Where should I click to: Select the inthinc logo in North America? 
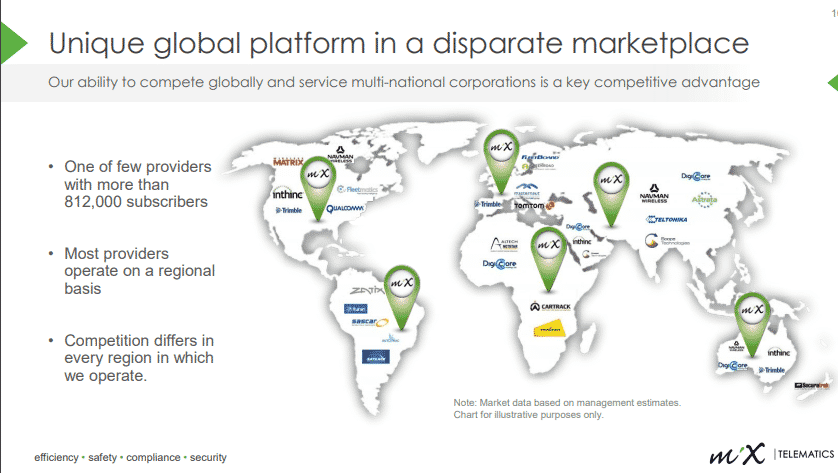[x=288, y=194]
